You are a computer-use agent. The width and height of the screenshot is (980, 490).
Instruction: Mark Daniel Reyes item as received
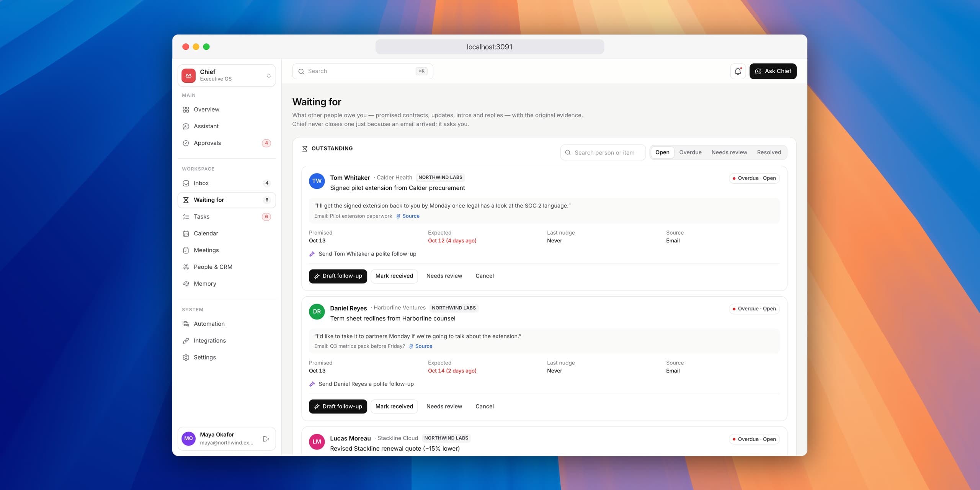(394, 407)
